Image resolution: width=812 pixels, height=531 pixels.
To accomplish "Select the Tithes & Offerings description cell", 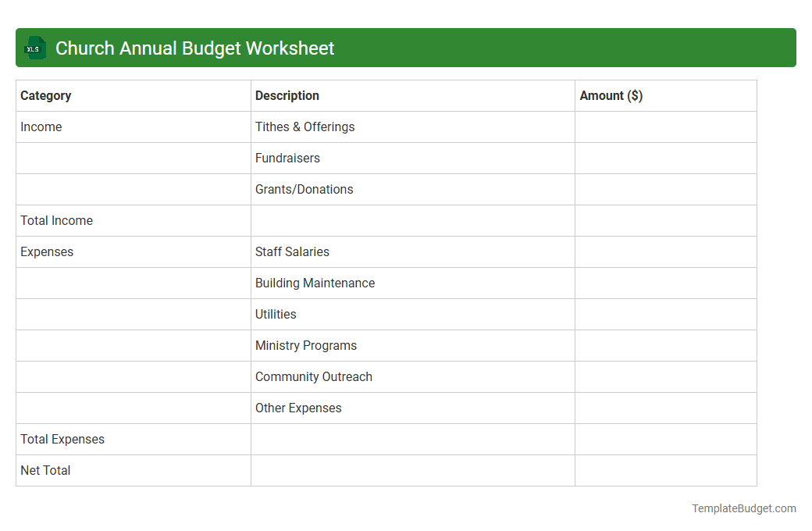I will pos(304,127).
